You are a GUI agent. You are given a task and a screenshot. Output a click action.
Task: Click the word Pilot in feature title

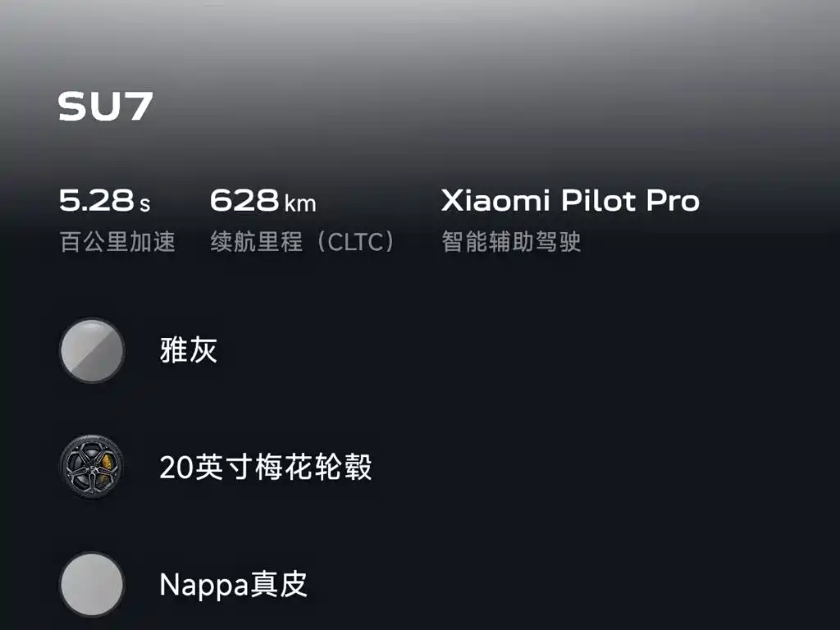[598, 201]
